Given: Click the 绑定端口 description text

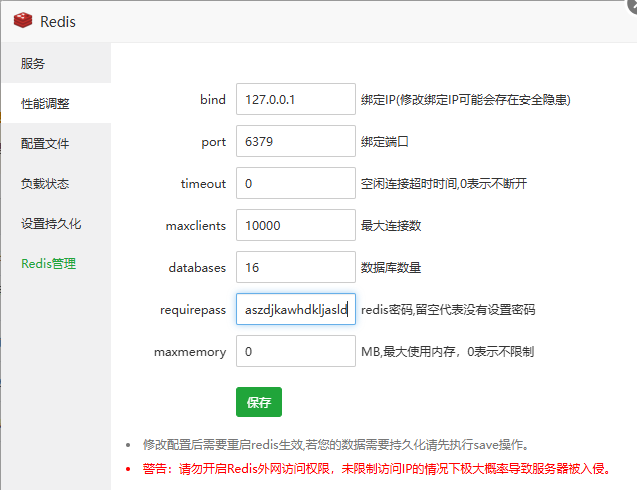Looking at the screenshot, I should [x=385, y=142].
